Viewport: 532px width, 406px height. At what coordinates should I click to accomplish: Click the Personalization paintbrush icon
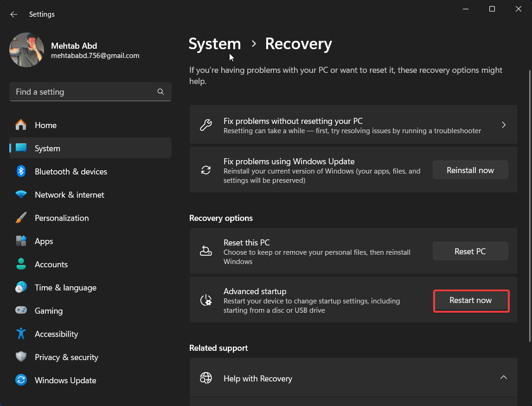coord(21,218)
